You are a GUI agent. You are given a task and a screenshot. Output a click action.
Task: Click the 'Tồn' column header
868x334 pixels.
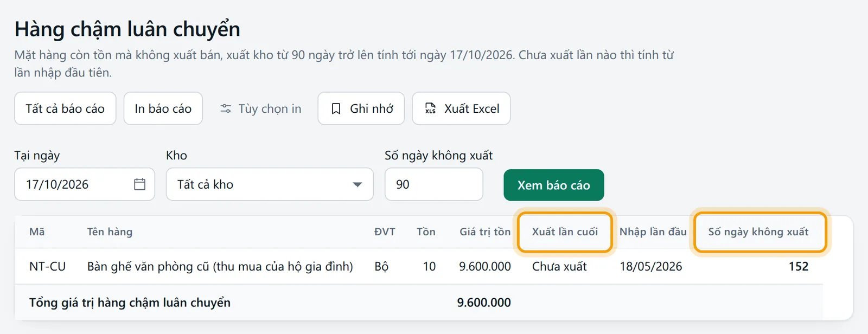tap(426, 232)
